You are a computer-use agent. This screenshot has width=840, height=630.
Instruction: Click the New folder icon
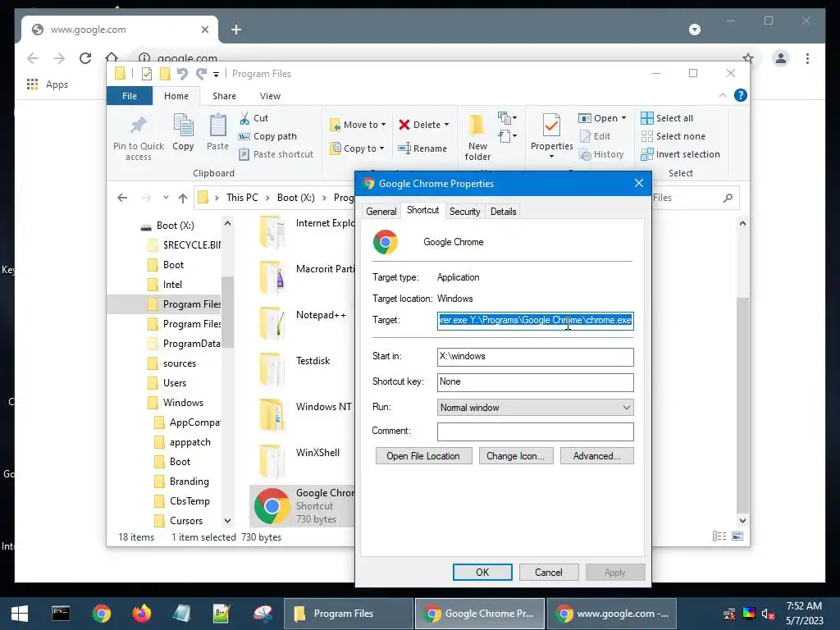(x=477, y=125)
